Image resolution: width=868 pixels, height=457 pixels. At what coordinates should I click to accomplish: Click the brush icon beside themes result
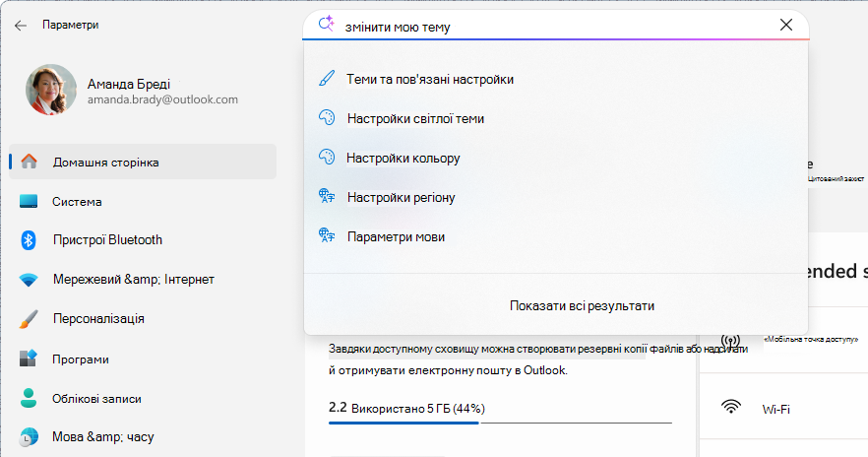327,78
